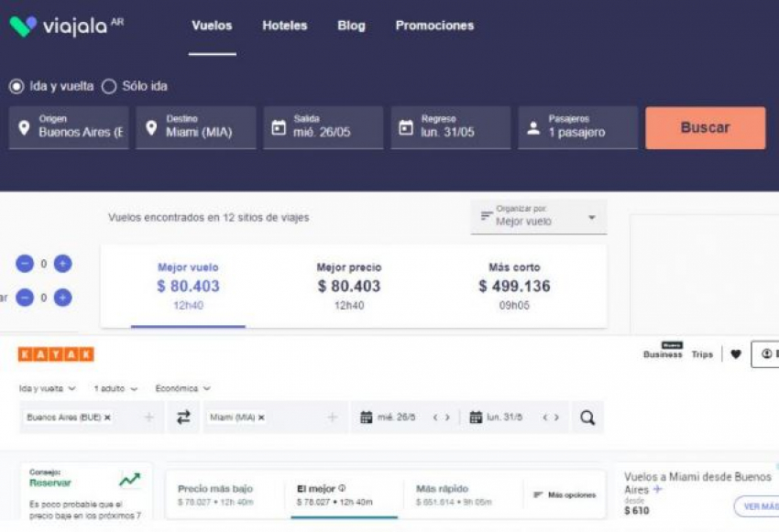Click the Origen Buenos Aires field
This screenshot has width=779, height=532.
point(69,127)
